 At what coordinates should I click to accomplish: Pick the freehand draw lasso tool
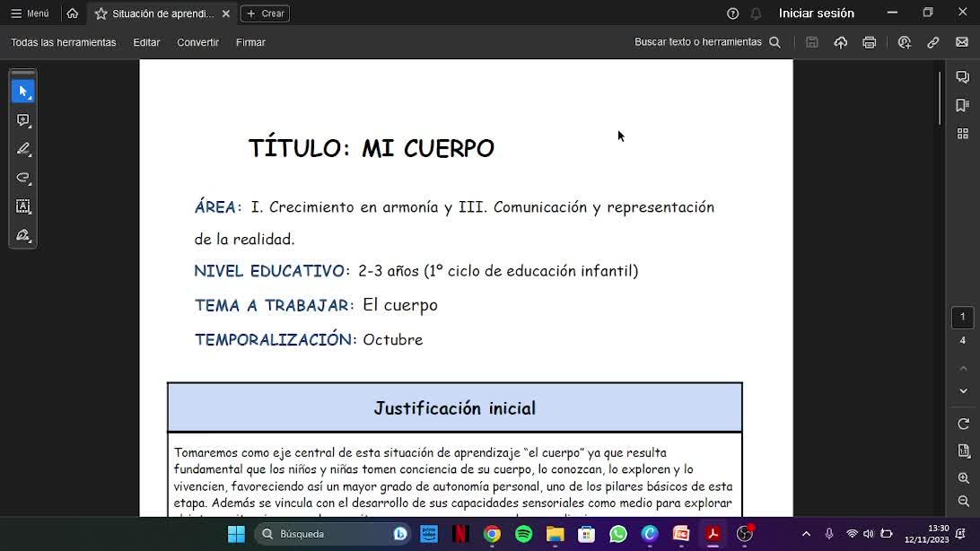(x=23, y=178)
